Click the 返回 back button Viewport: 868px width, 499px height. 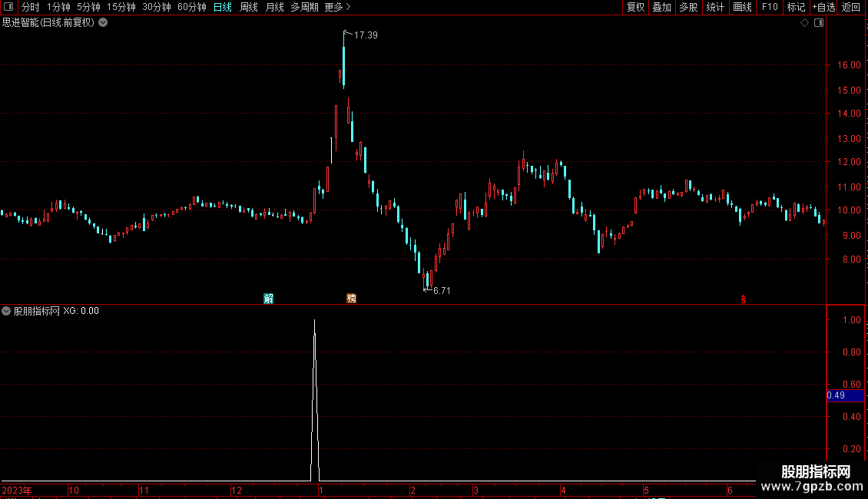click(851, 7)
